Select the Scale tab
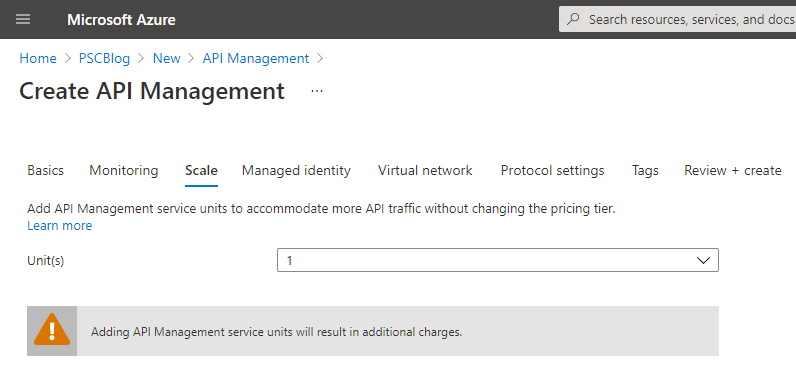796x374 pixels. click(202, 171)
